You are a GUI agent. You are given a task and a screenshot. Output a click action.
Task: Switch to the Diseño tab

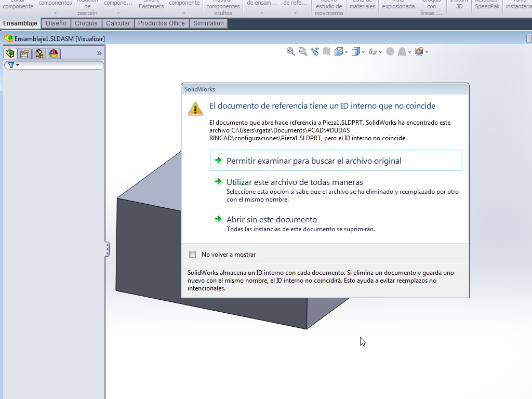tap(56, 23)
